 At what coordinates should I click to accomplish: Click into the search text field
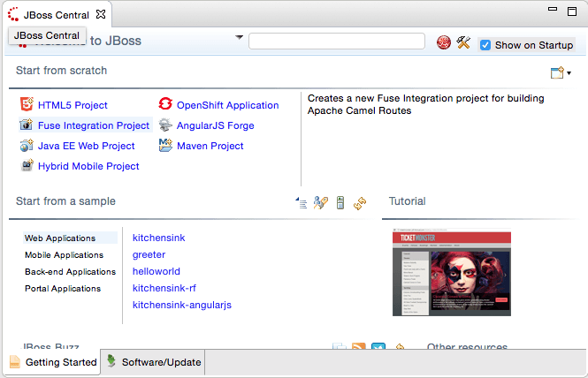(x=337, y=42)
